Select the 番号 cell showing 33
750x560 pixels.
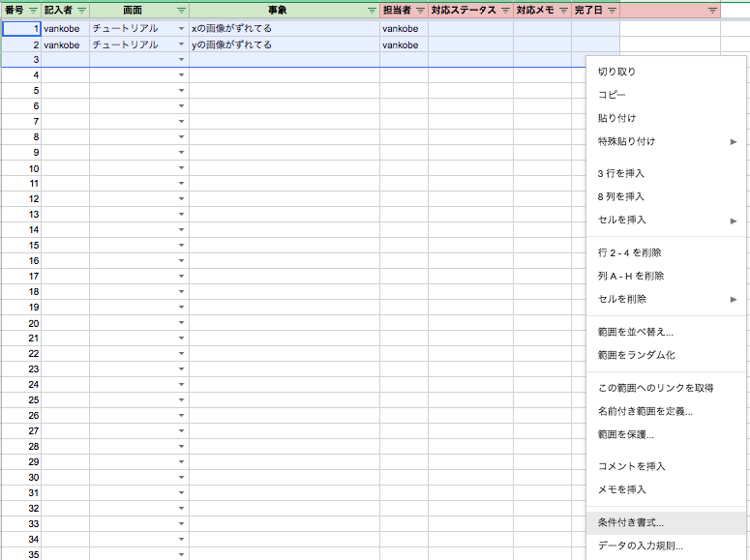(x=21, y=523)
